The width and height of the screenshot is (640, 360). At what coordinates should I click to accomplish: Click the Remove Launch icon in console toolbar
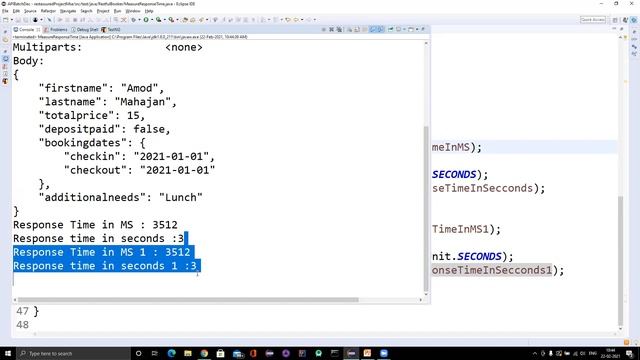coord(331,29)
